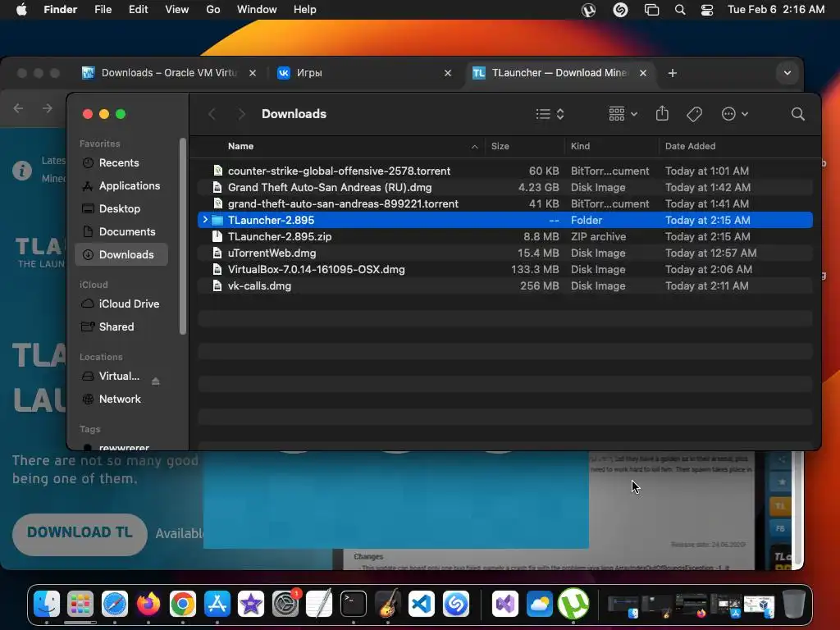Select Network in the sidebar

click(x=121, y=399)
